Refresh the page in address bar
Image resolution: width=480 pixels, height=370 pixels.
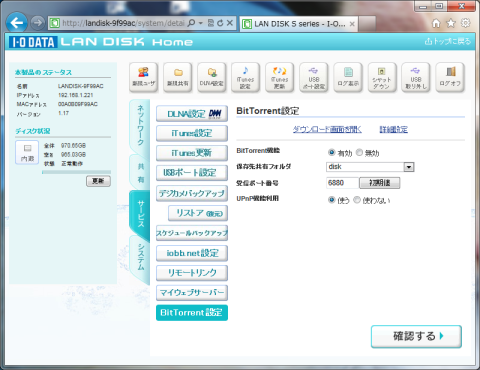[x=220, y=23]
